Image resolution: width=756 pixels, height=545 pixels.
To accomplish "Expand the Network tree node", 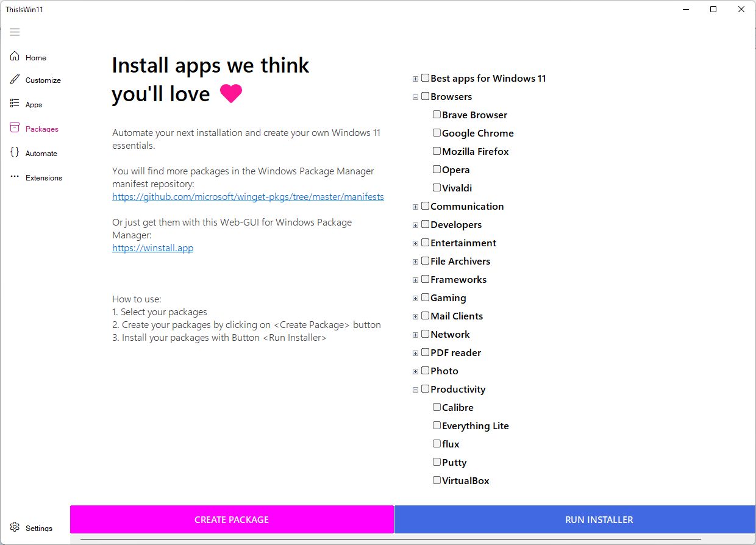I will [415, 335].
